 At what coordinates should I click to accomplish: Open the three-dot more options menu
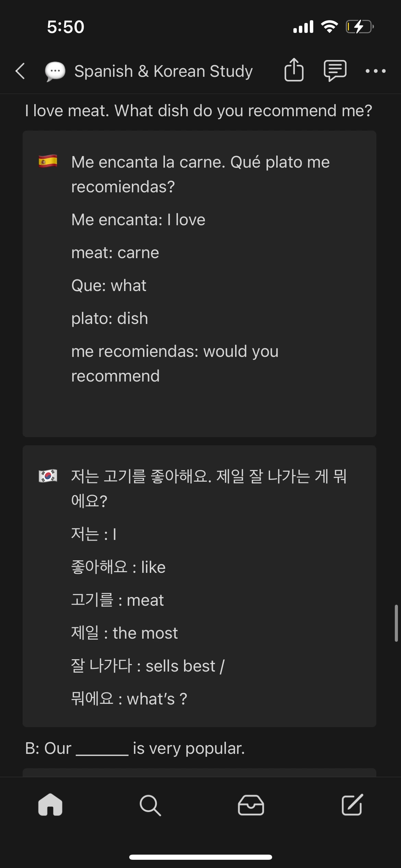click(376, 71)
